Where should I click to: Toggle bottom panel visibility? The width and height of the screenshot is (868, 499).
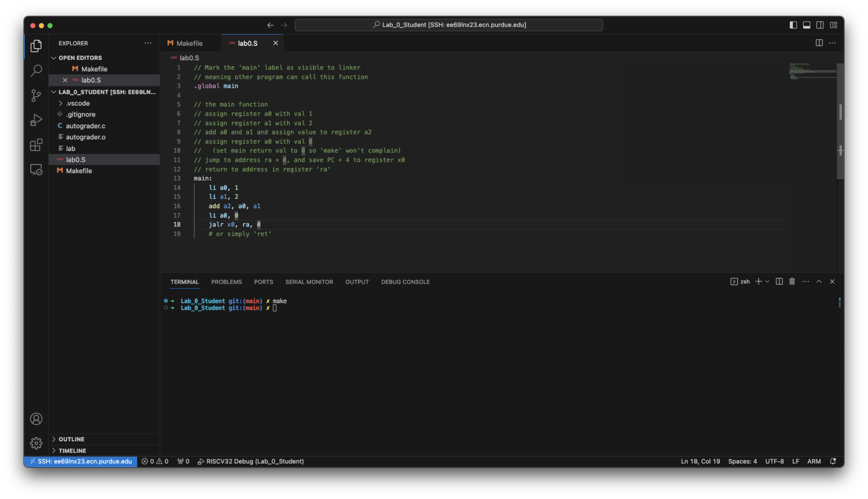[806, 25]
